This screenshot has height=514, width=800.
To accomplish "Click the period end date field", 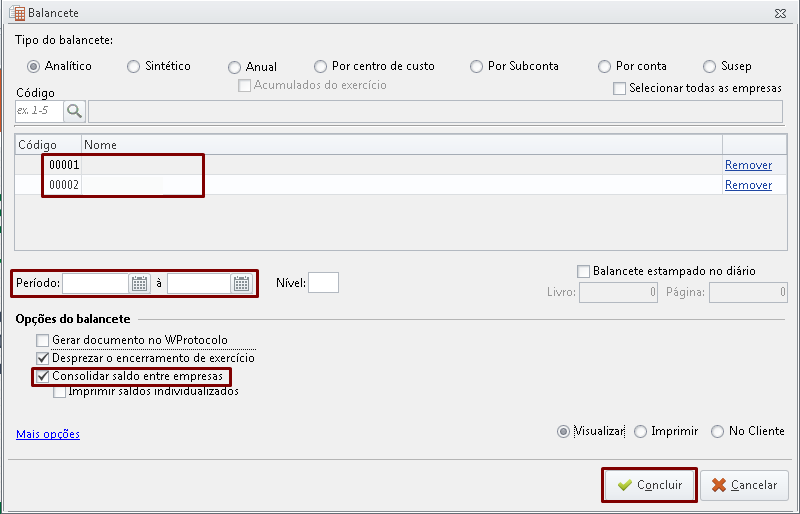I will point(199,283).
